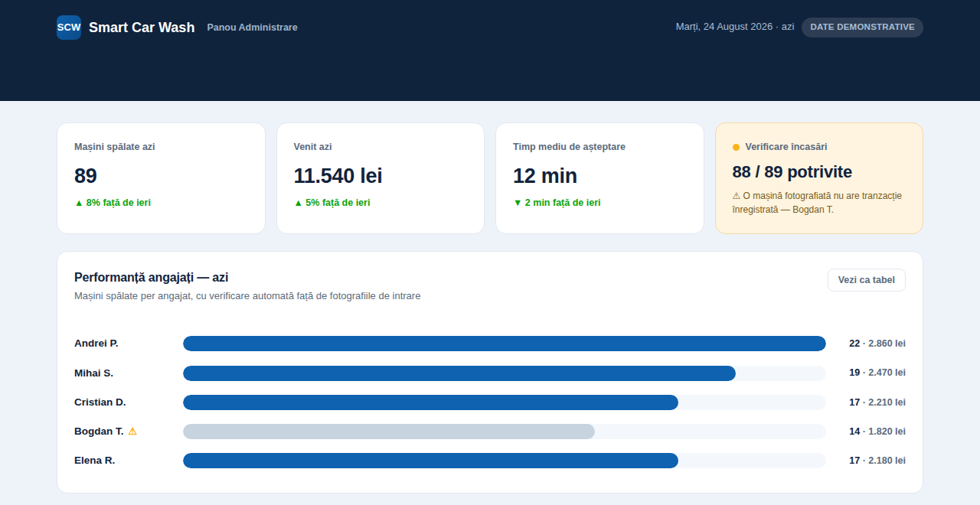
Task: Click the warning icon beside Bogdan T.
Action: [132, 432]
